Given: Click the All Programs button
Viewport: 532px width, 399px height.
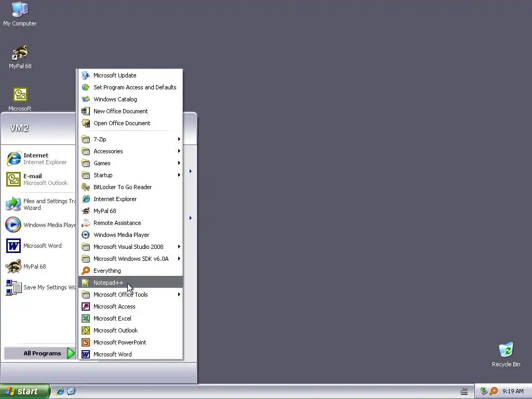Looking at the screenshot, I should [39, 353].
